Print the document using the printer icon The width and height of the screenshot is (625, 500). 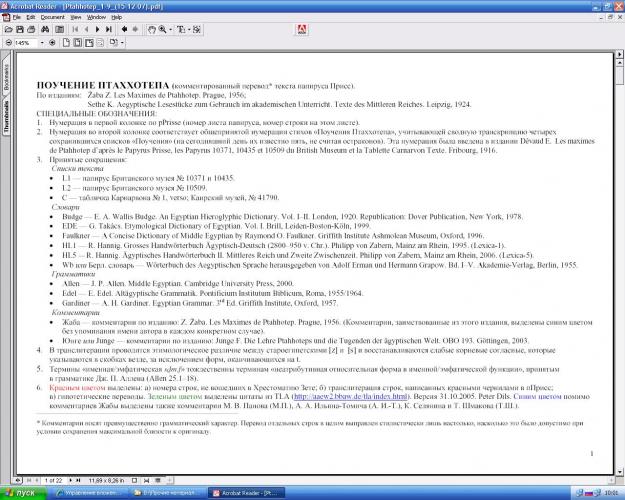pyautogui.click(x=30, y=30)
